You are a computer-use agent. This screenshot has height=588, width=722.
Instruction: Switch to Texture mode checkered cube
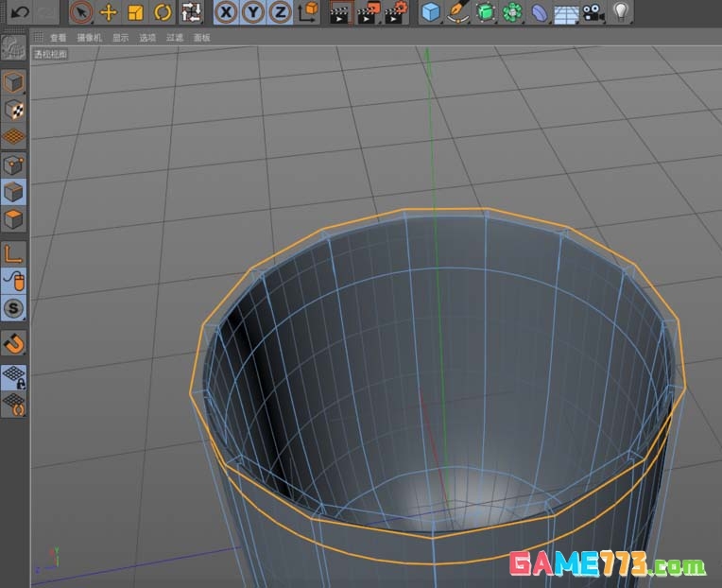tap(13, 110)
